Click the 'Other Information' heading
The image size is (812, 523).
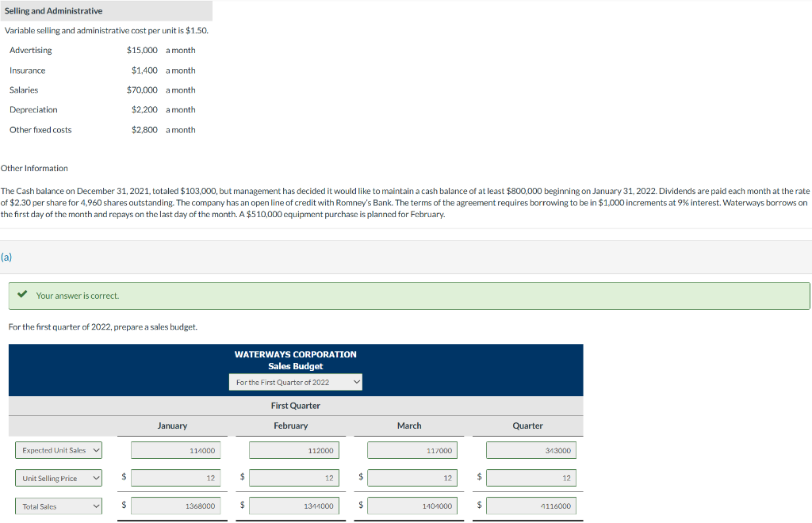[34, 168]
